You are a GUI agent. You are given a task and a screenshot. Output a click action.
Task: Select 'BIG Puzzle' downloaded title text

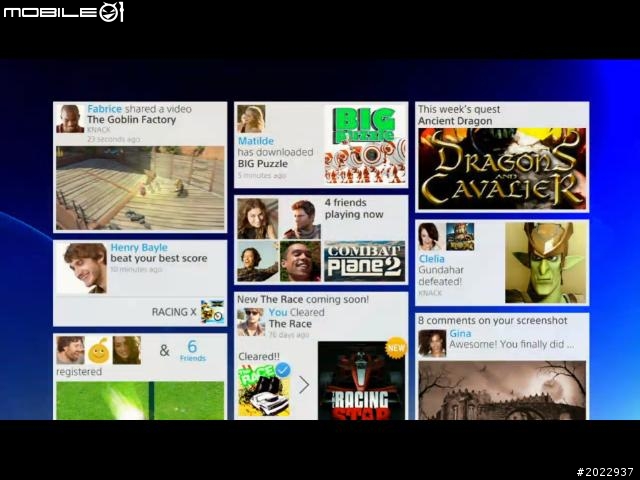[263, 164]
